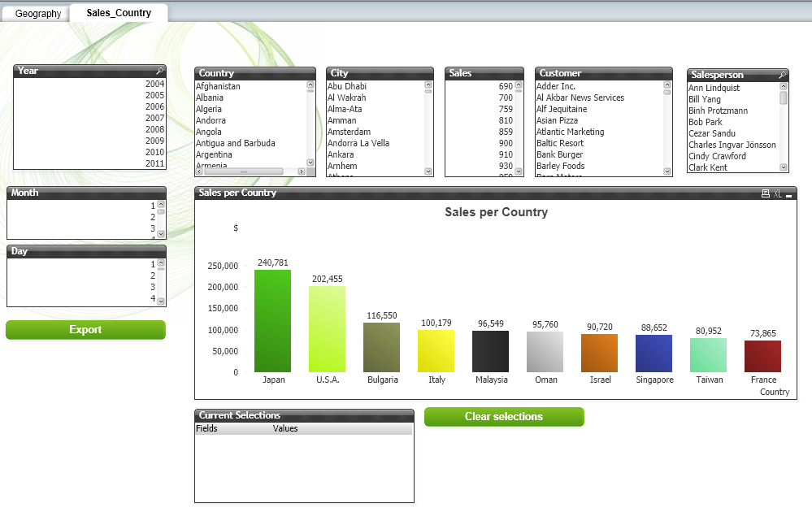Click the Japan bar in the chart

[x=273, y=321]
